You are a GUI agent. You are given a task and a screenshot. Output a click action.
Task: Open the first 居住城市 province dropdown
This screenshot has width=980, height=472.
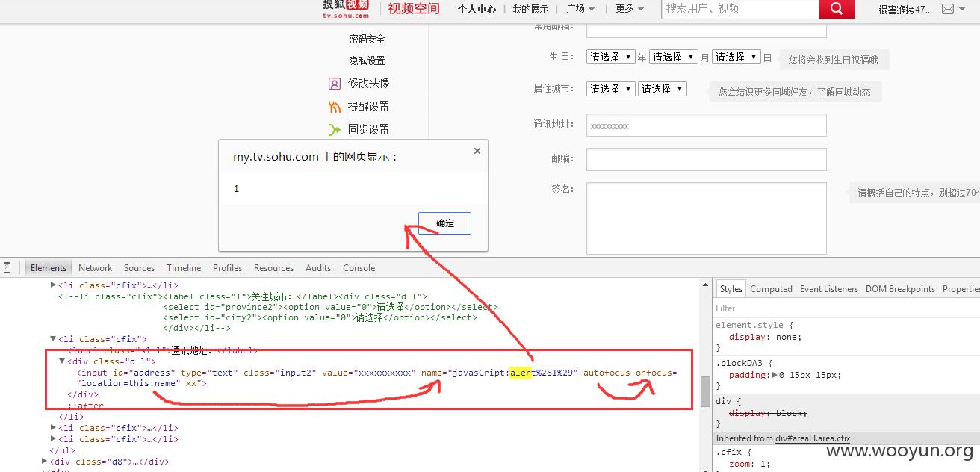611,89
